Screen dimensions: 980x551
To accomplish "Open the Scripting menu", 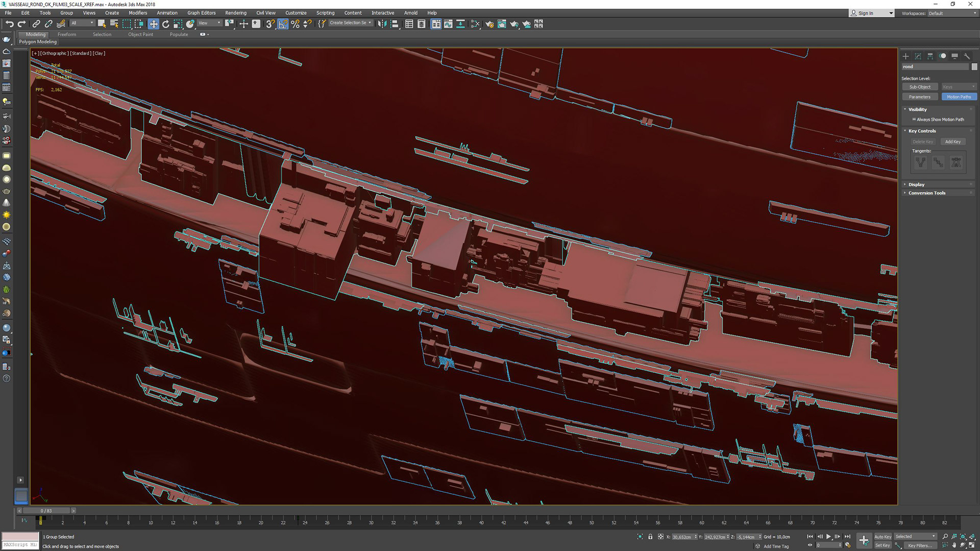I will tap(325, 13).
